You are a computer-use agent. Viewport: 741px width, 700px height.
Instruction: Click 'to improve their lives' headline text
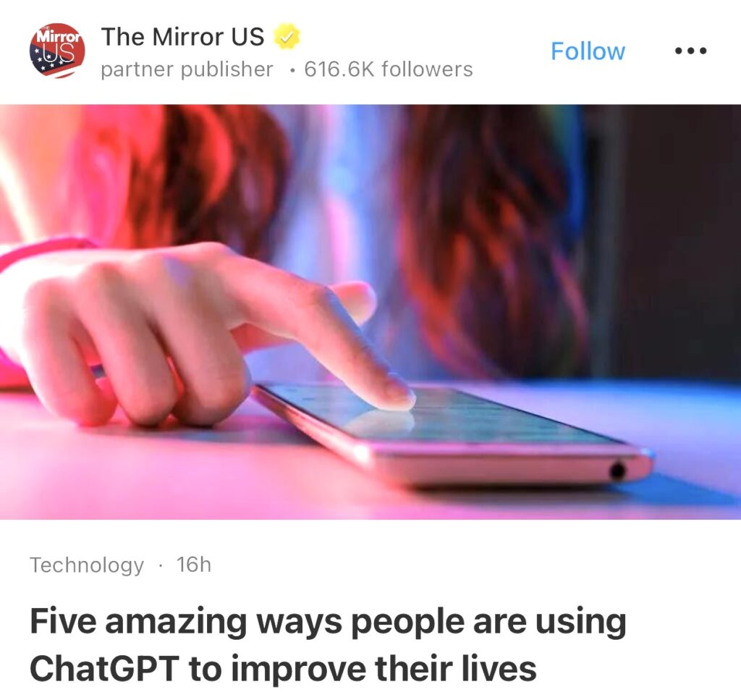click(363, 668)
